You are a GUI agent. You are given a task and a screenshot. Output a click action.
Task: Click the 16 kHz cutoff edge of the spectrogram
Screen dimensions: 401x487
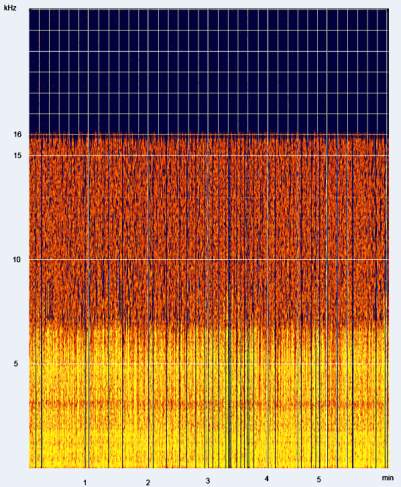pyautogui.click(x=209, y=135)
